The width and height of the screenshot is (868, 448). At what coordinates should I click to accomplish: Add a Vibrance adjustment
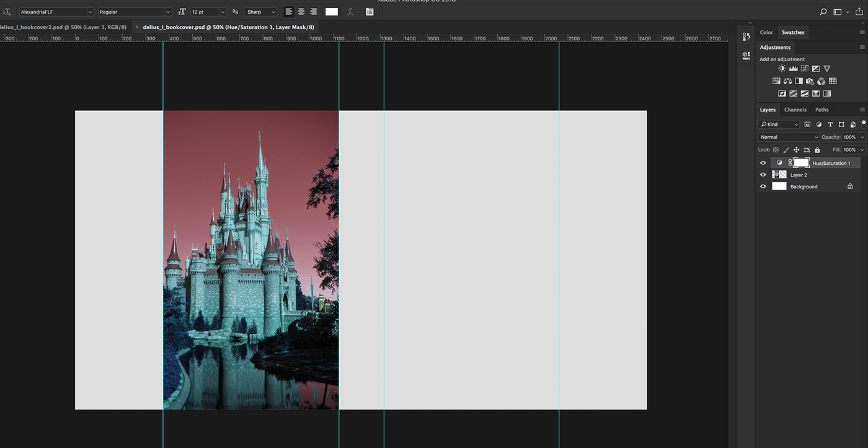pyautogui.click(x=827, y=69)
